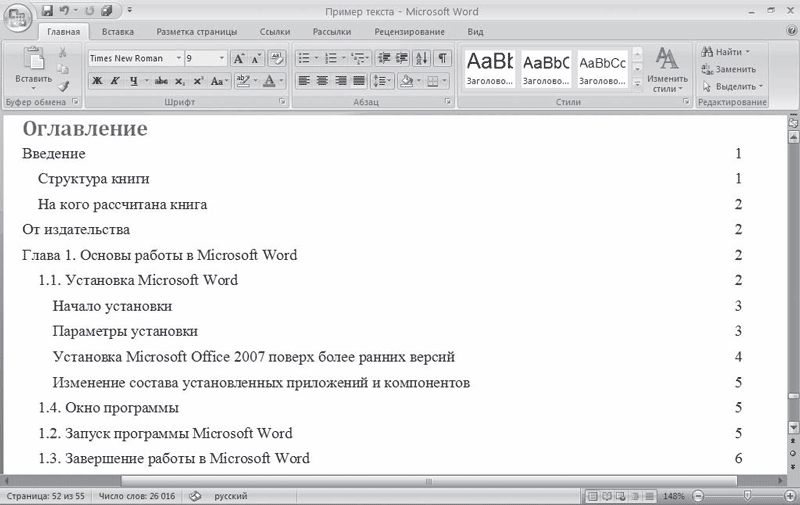Toggle bold (Ж) formatting

pyautogui.click(x=97, y=81)
